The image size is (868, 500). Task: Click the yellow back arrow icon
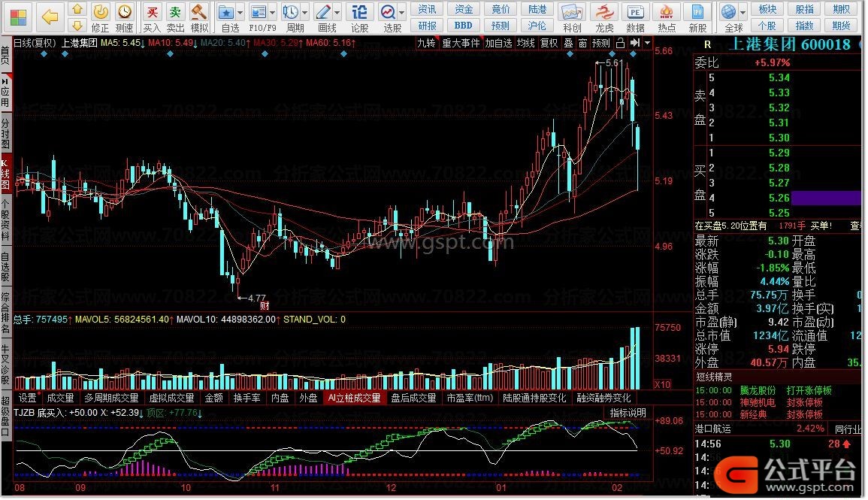pyautogui.click(x=50, y=16)
